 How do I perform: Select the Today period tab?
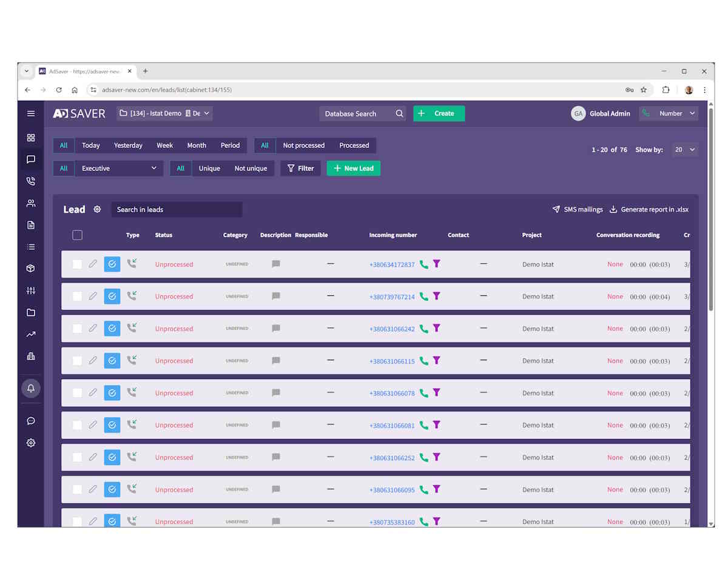tap(91, 146)
